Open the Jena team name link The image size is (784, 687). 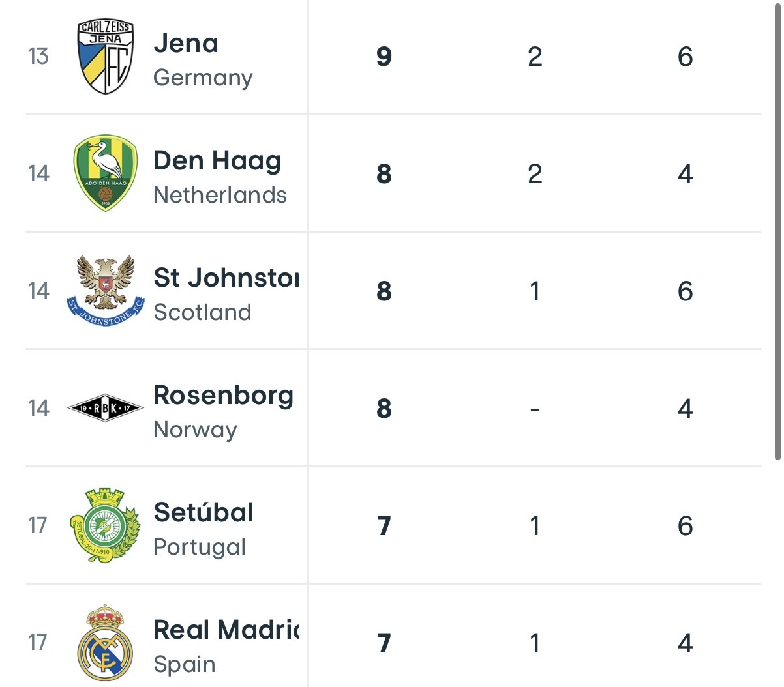(186, 44)
